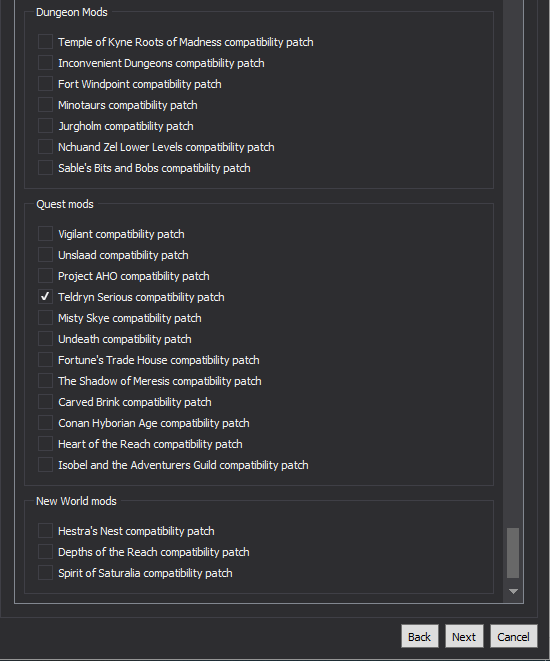Viewport: 550px width, 661px height.
Task: Cancel the installer dialog
Action: tap(513, 636)
